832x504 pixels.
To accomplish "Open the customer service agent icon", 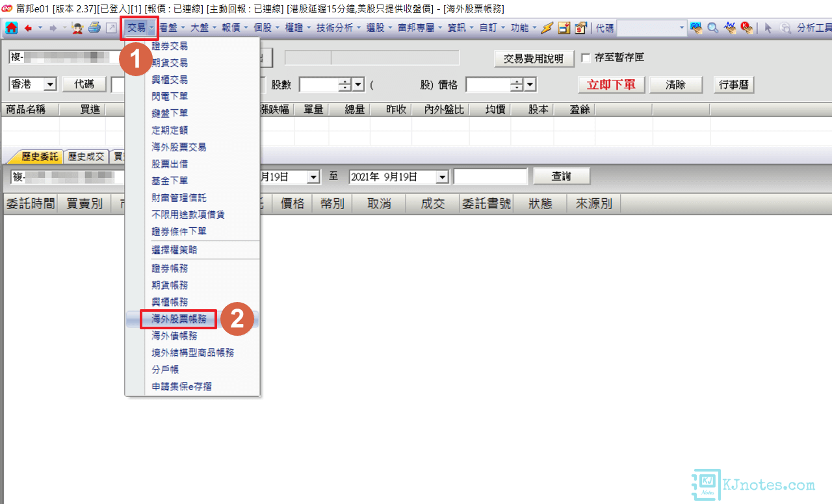I will (78, 28).
